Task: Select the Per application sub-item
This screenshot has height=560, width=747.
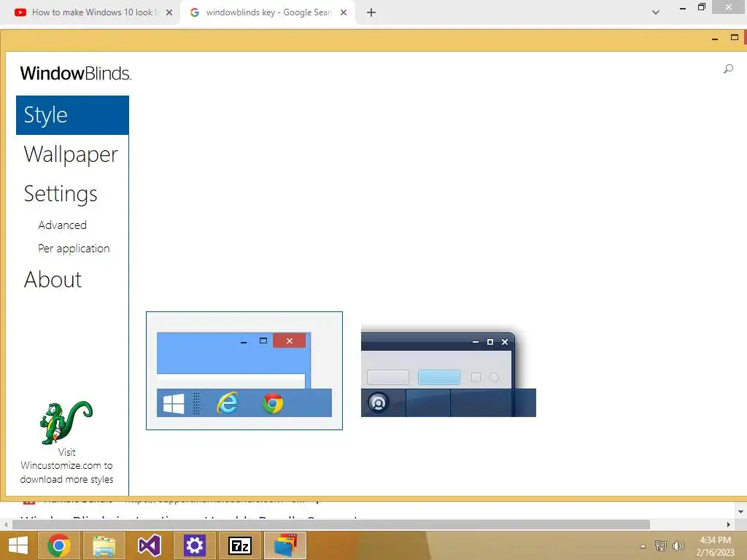Action: coord(74,249)
